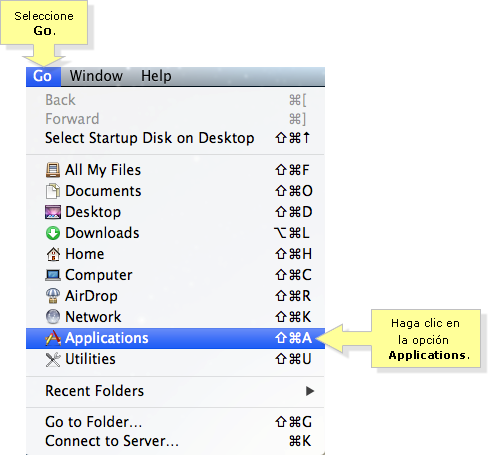Click the Documents page icon
Image resolution: width=489 pixels, height=458 pixels.
(53, 191)
